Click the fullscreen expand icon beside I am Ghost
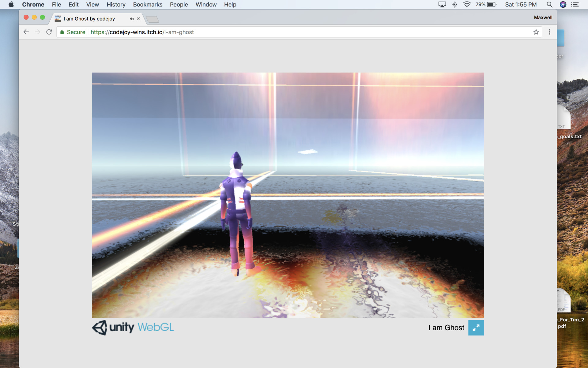The image size is (588, 368). (x=476, y=328)
